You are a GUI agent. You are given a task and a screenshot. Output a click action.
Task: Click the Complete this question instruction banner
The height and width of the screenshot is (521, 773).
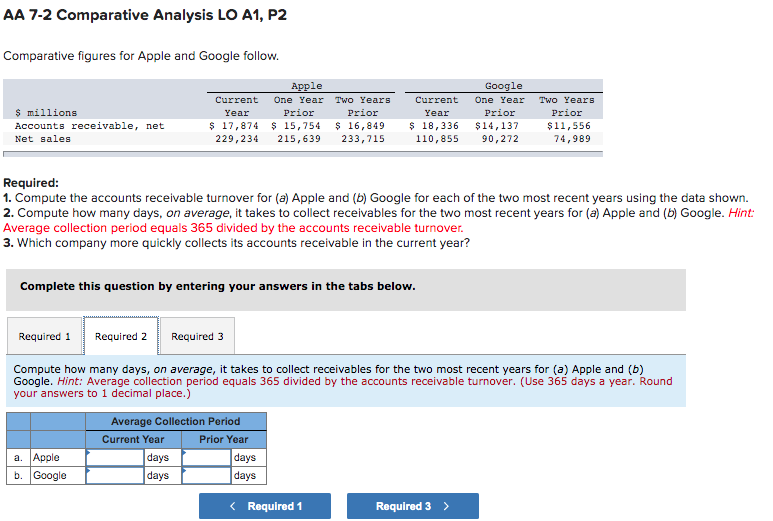[346, 290]
